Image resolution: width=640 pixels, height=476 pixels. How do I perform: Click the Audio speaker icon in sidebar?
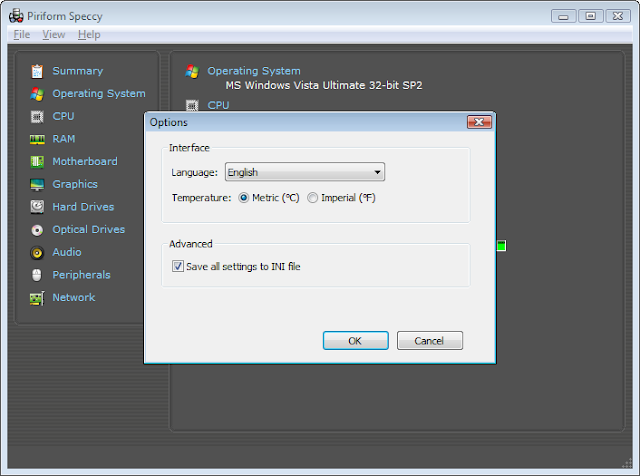[x=37, y=253]
